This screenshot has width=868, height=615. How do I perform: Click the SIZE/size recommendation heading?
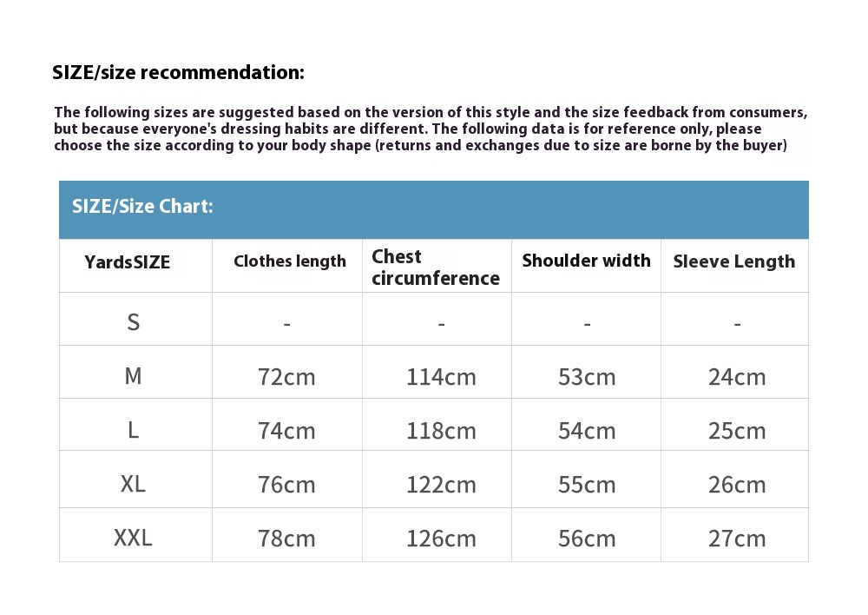coord(178,72)
